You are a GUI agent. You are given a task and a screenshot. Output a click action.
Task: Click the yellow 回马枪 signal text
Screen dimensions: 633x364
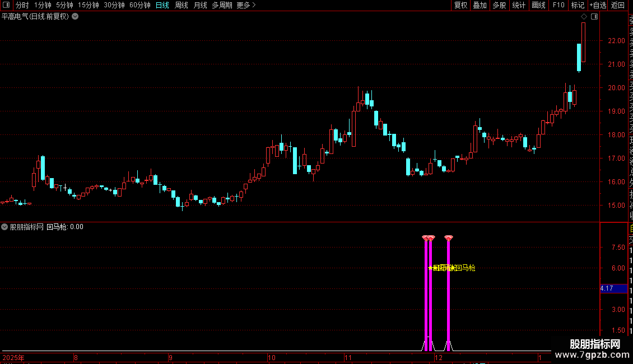tap(465, 268)
